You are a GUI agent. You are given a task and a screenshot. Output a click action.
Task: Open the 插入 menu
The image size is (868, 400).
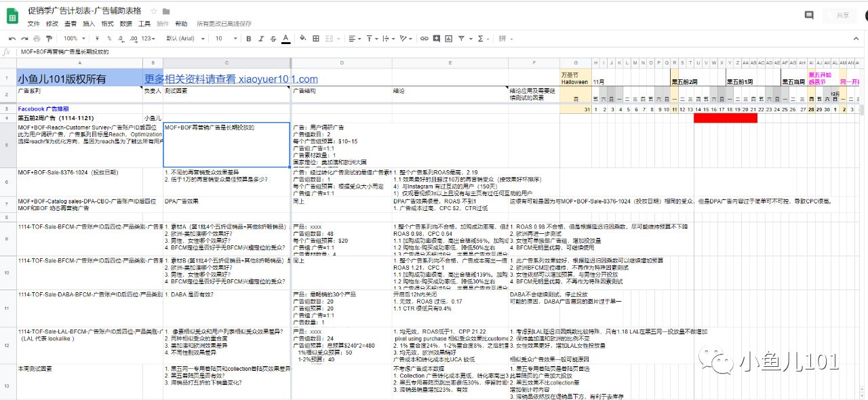tap(88, 24)
